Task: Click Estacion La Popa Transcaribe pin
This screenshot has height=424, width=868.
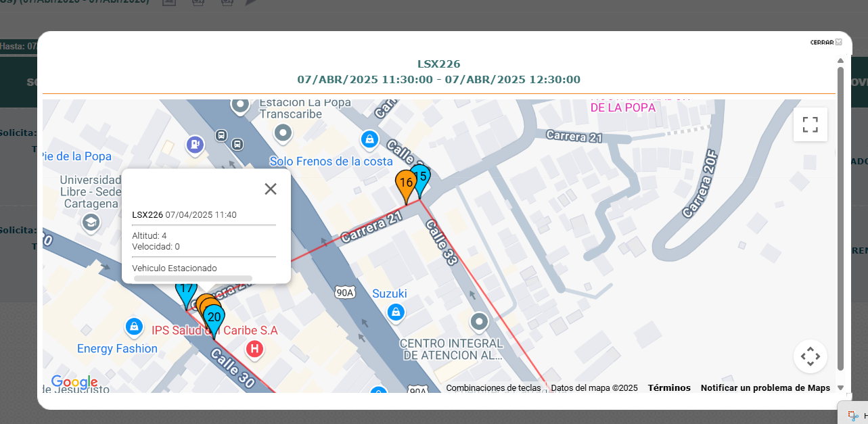Action: [x=283, y=133]
